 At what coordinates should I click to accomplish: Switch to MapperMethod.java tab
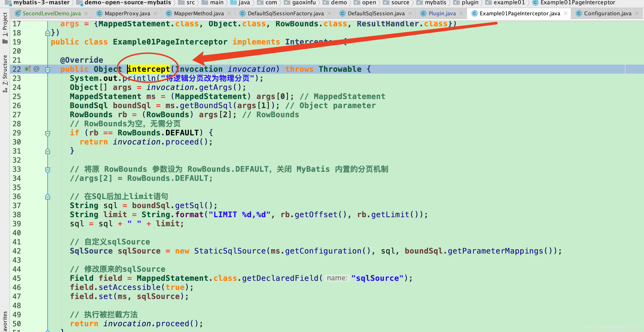199,13
